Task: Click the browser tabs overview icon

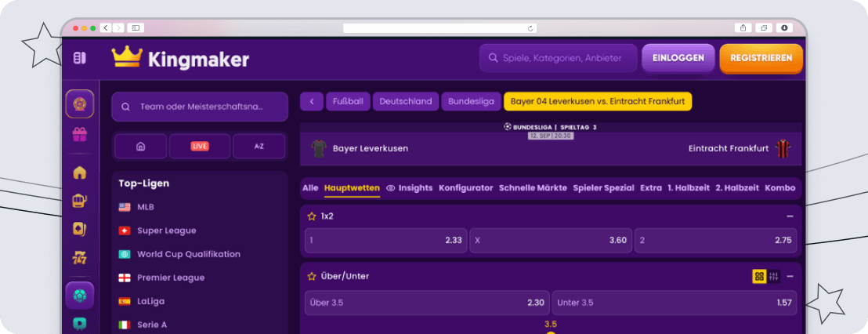Action: click(764, 27)
